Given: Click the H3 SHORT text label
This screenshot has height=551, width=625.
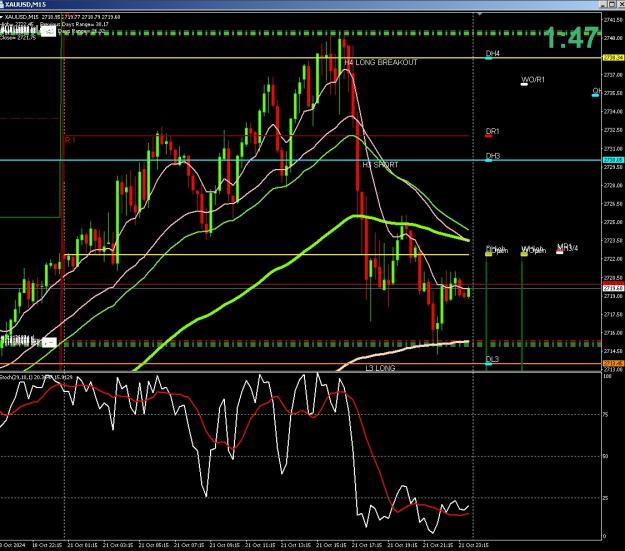Looking at the screenshot, I should 380,165.
